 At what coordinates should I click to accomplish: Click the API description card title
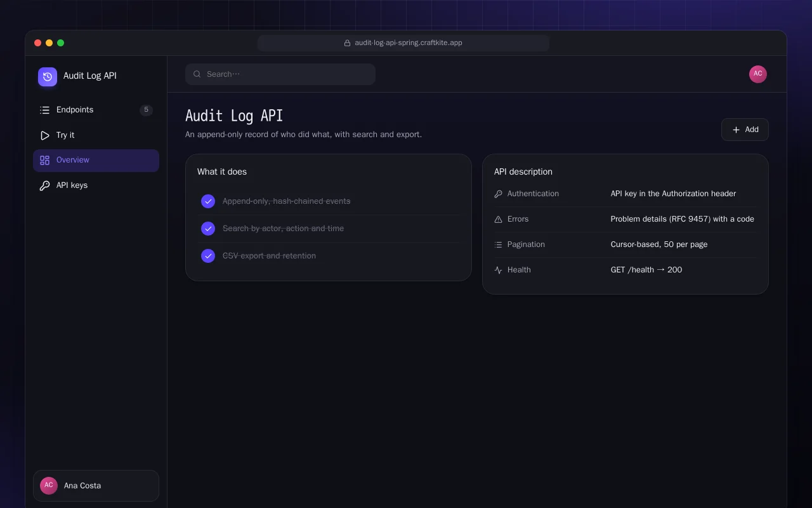523,171
